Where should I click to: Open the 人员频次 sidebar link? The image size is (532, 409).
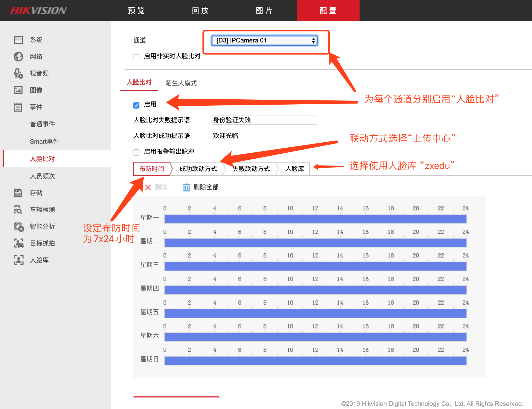tap(42, 176)
